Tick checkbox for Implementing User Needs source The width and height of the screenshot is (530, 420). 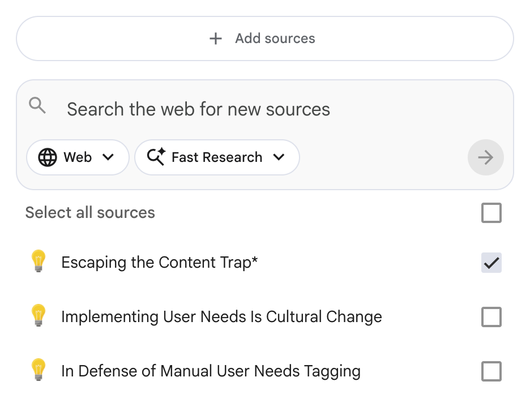click(x=491, y=317)
